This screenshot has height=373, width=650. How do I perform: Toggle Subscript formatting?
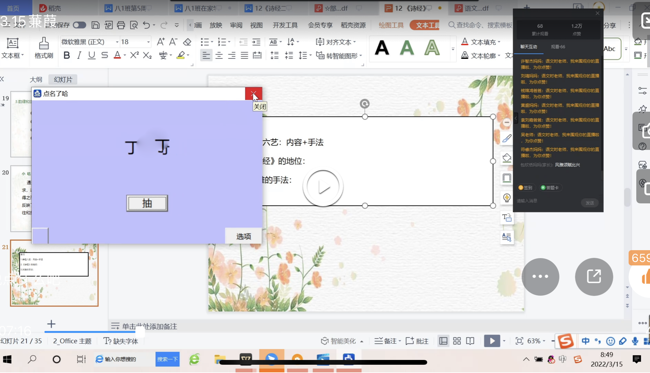coord(147,55)
